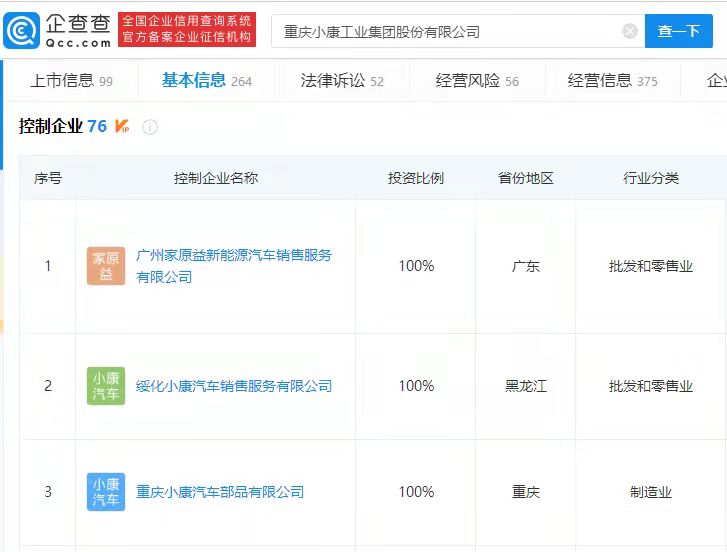Image resolution: width=727 pixels, height=552 pixels.
Task: Open the 基本信息 tab
Action: [x=206, y=81]
